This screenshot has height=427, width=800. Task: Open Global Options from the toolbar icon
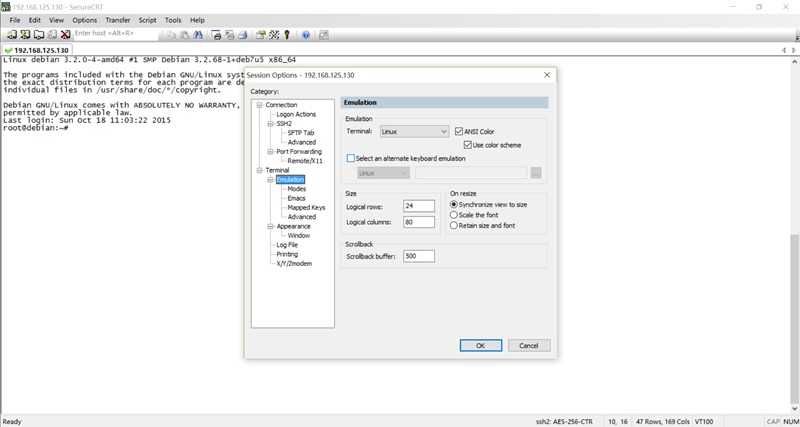[274, 35]
